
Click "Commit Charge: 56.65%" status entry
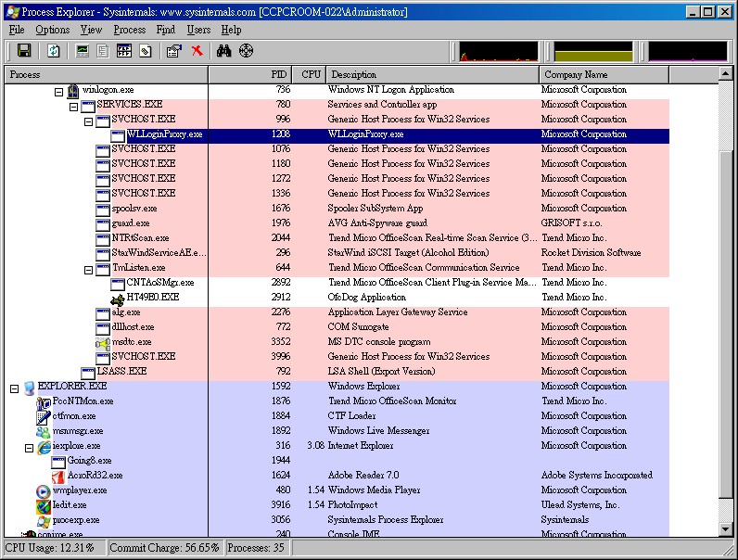point(164,548)
